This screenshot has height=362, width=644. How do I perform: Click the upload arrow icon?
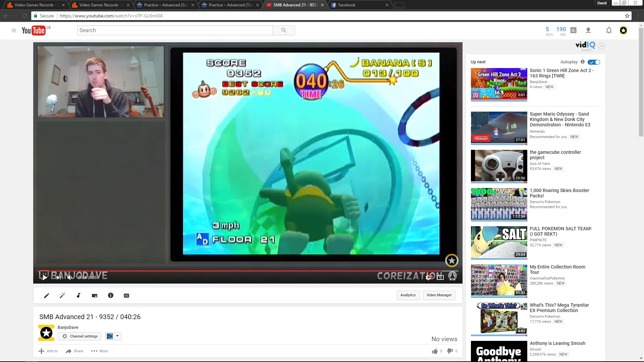point(588,31)
